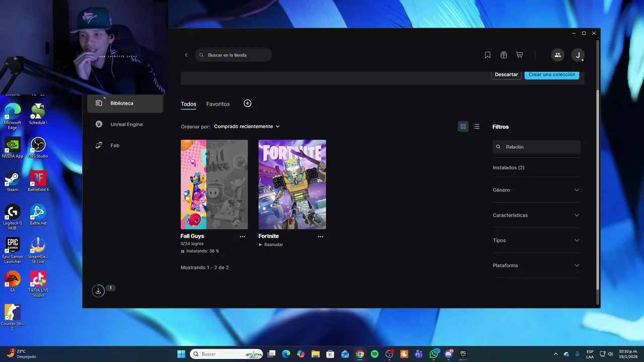Expand the Género filter
Viewport: 644px width, 362px height.
[536, 190]
